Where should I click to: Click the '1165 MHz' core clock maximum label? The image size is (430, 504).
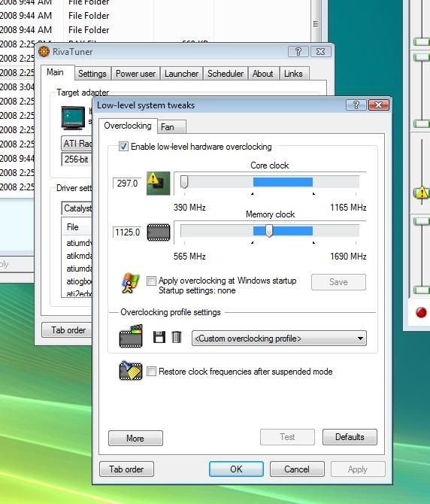pos(348,208)
